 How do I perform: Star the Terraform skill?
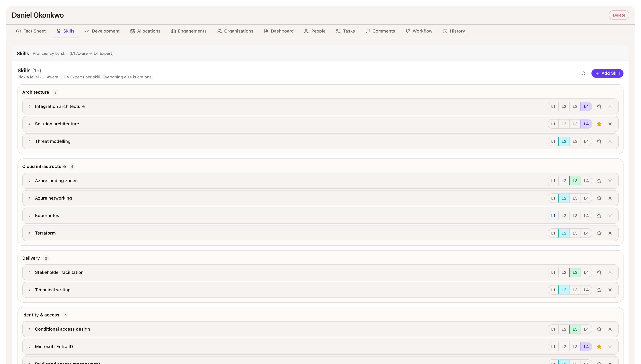click(599, 233)
